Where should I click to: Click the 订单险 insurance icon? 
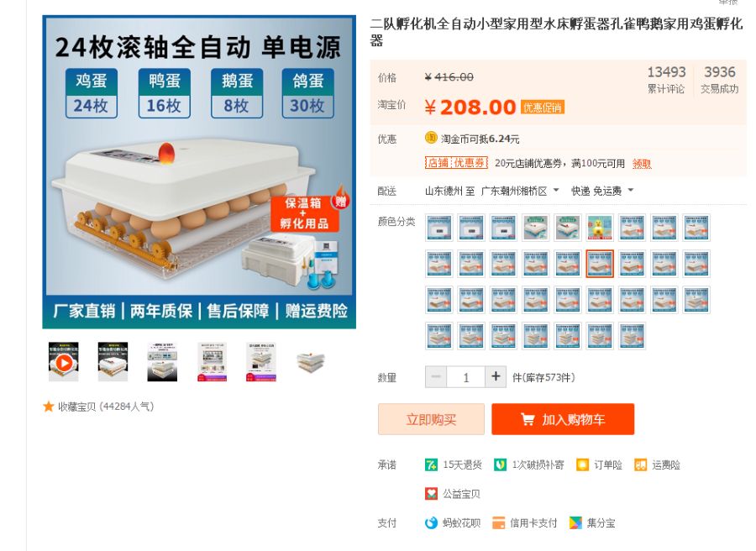(582, 464)
